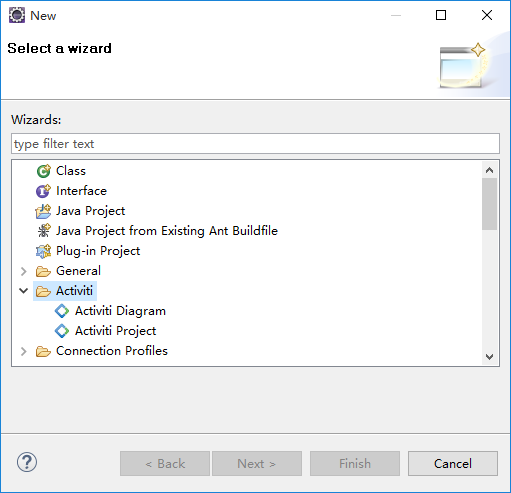Collapse the Activiti folder
Viewport: 511px width, 493px height.
coord(23,291)
